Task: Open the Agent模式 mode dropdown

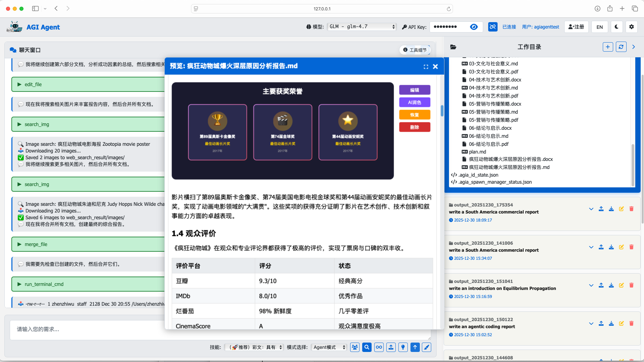Action: click(x=329, y=347)
